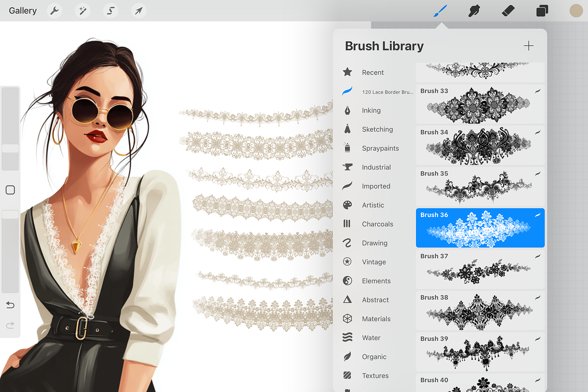Tap the stroke icon on Brush 33

[538, 91]
